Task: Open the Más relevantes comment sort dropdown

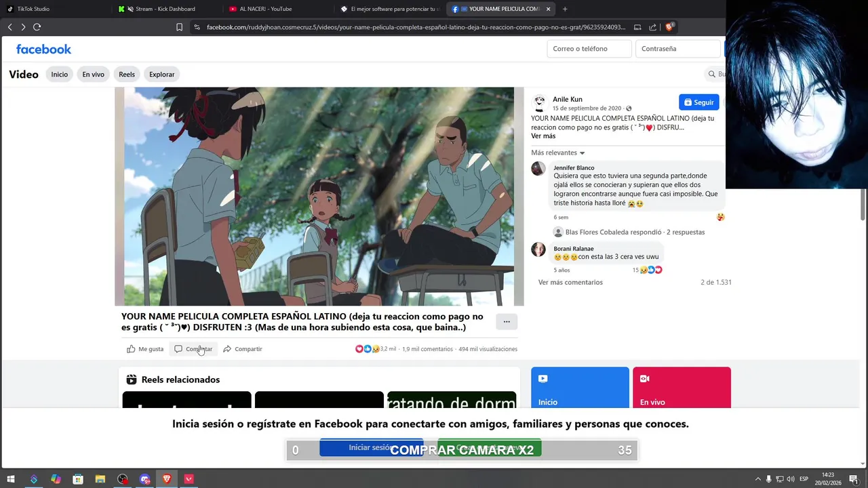Action: (x=558, y=152)
